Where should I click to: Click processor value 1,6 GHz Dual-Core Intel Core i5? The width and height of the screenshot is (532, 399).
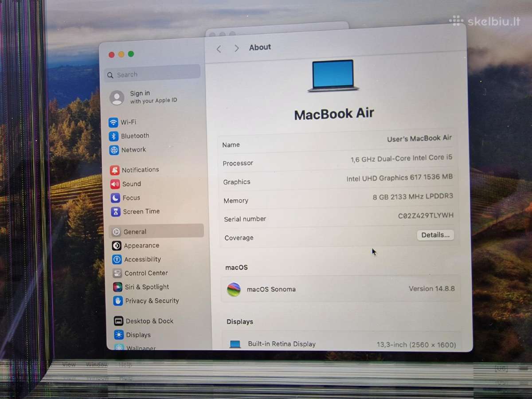(402, 158)
